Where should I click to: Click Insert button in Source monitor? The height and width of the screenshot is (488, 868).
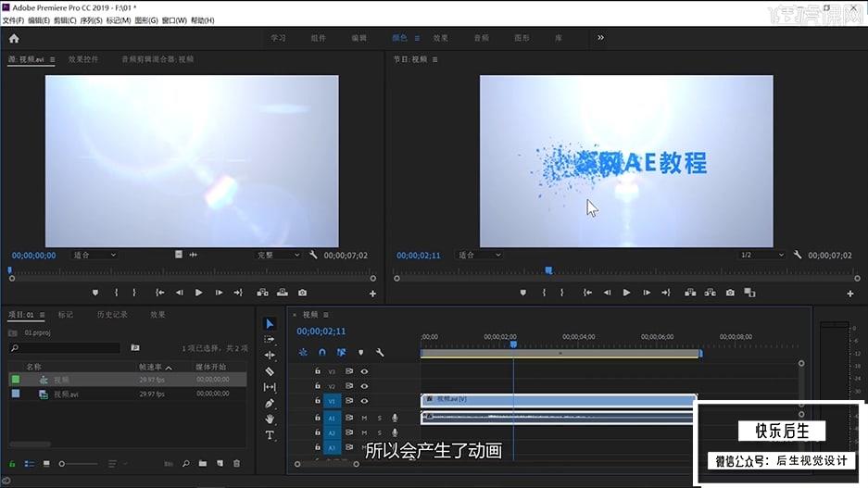(262, 293)
